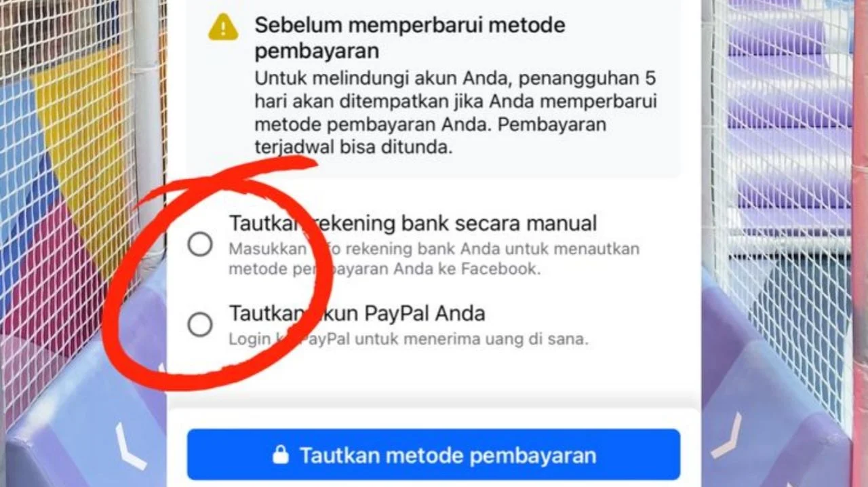Select the PayPal account radio button

pyautogui.click(x=200, y=325)
